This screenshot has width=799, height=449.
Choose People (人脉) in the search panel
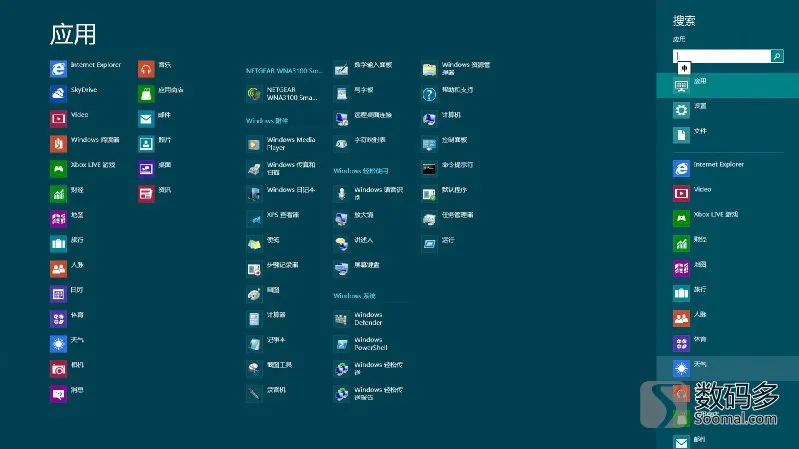point(728,318)
